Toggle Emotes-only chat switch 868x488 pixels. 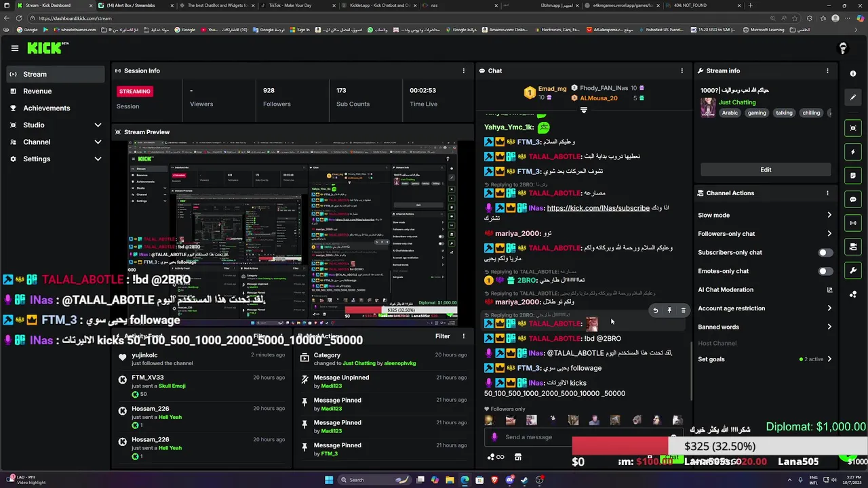pyautogui.click(x=825, y=271)
